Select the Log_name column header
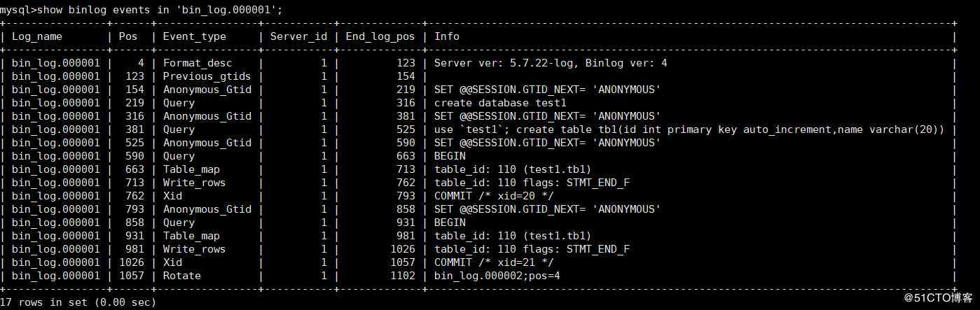980x310 pixels. (x=36, y=36)
